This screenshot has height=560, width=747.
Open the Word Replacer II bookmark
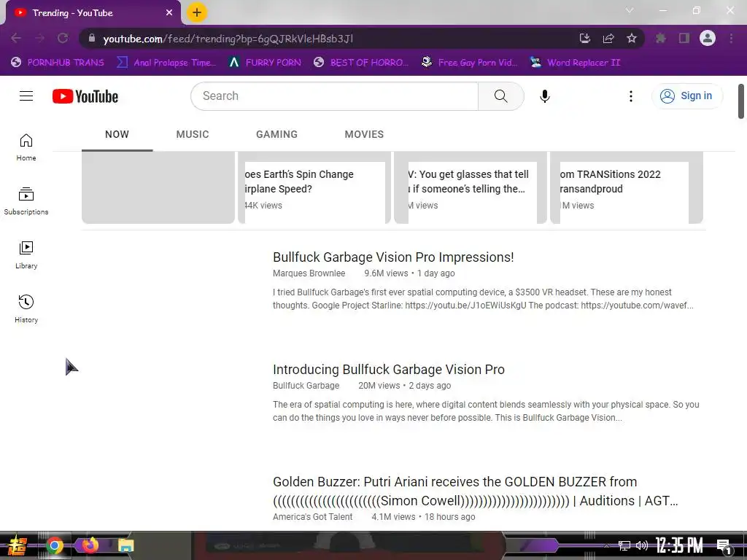(575, 63)
